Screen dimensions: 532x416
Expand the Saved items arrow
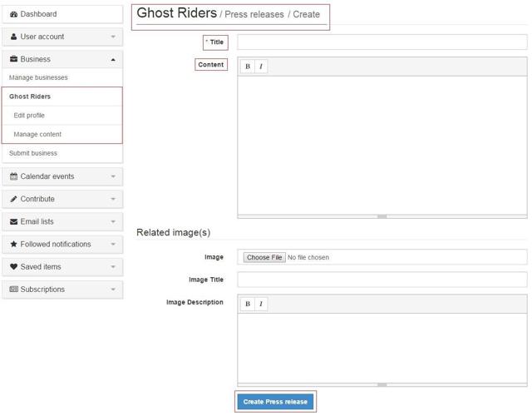pyautogui.click(x=113, y=267)
